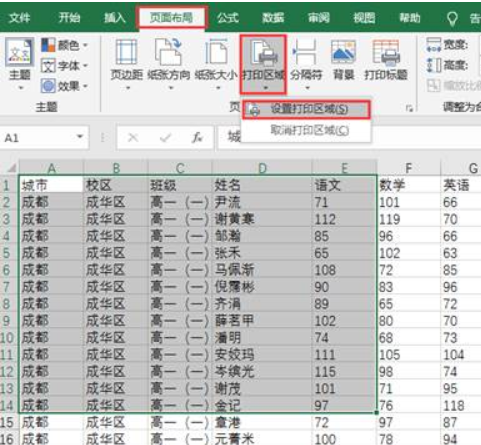Click the Select All corner triangle
The height and width of the screenshot is (445, 481).
tap(11, 168)
